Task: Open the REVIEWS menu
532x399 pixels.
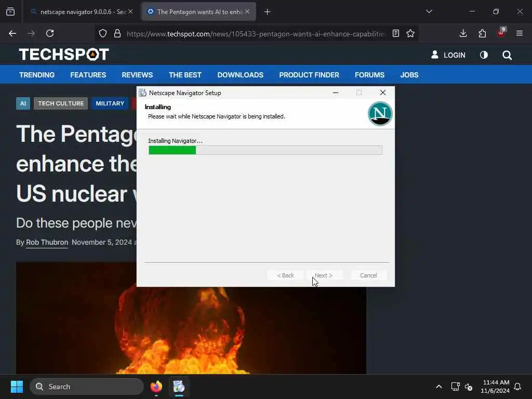Action: 137,75
